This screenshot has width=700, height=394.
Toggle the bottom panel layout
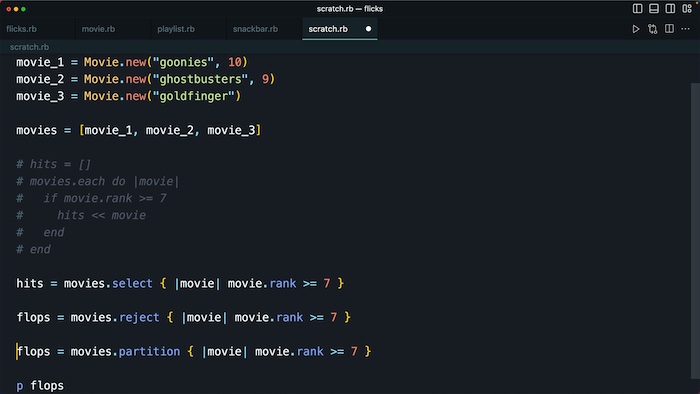pyautogui.click(x=654, y=8)
